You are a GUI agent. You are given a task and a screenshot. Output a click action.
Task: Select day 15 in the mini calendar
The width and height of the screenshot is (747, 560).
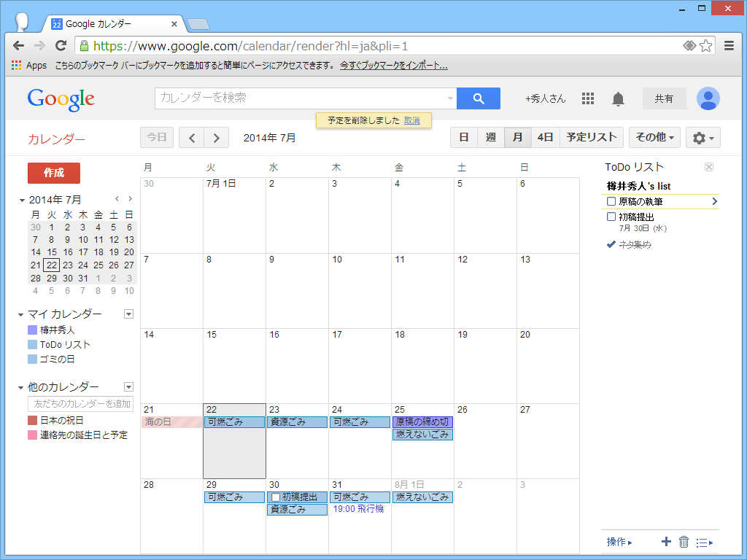[x=52, y=252]
